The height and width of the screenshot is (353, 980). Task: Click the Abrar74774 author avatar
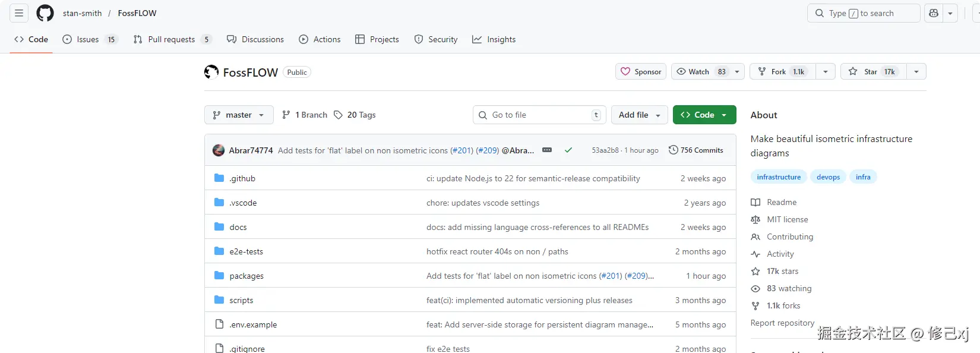tap(219, 150)
